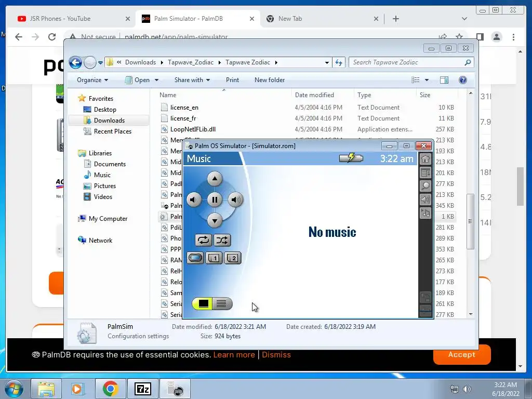Switch to JSR Phones - YouTube tab

coord(60,19)
